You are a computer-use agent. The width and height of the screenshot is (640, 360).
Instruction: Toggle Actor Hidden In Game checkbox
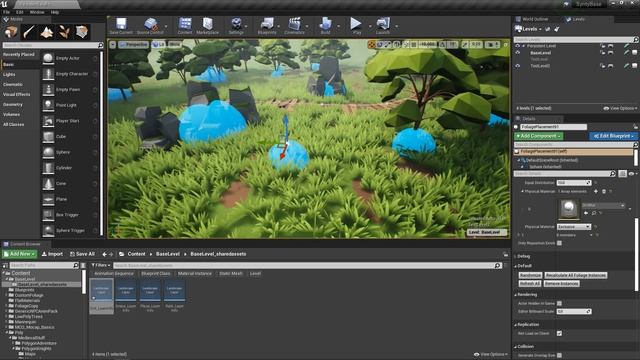pos(559,303)
